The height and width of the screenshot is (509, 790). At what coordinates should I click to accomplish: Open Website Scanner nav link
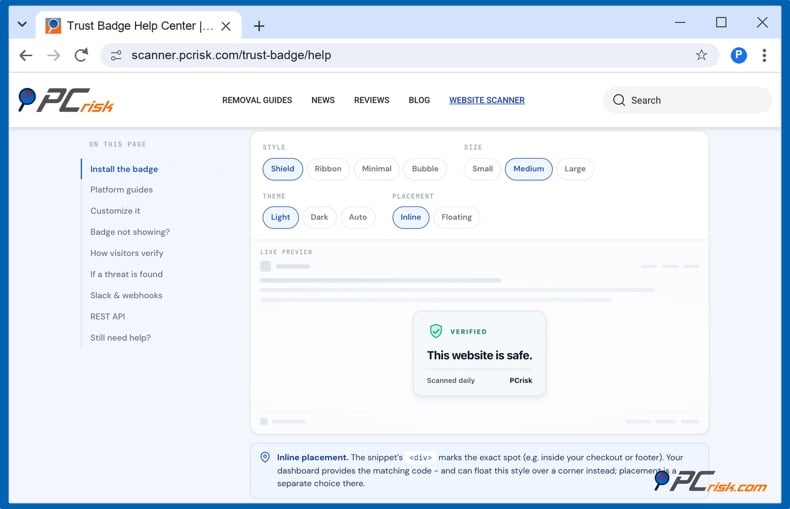coord(487,100)
